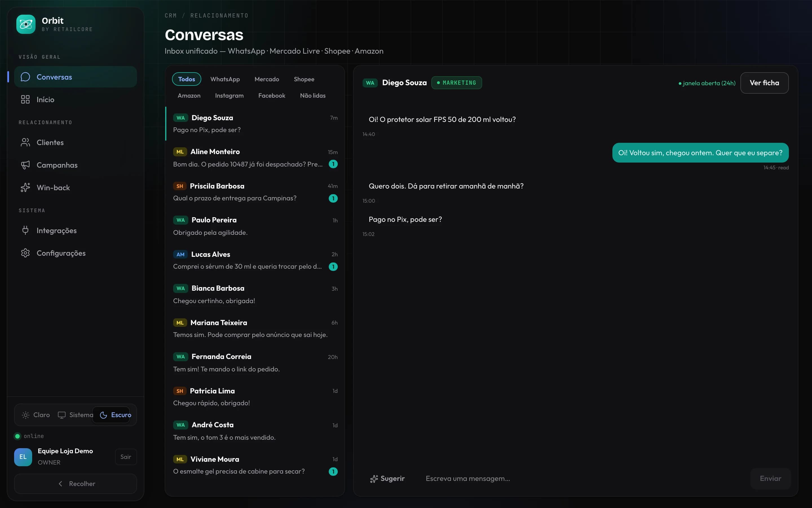The width and height of the screenshot is (812, 508).
Task: Click the Orbit logo icon
Action: (26, 24)
